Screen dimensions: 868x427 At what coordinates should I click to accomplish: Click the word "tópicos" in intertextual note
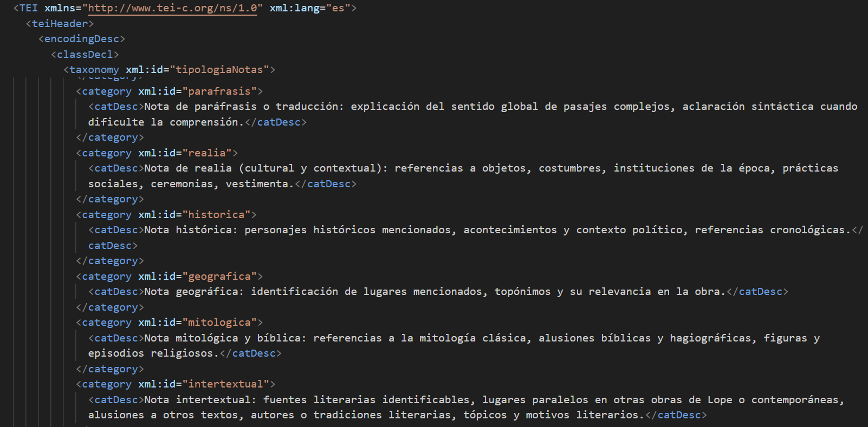[x=485, y=415]
